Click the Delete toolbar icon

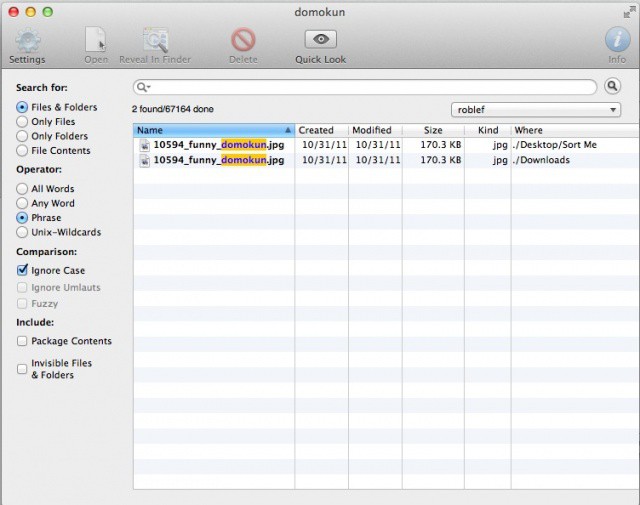tap(243, 40)
